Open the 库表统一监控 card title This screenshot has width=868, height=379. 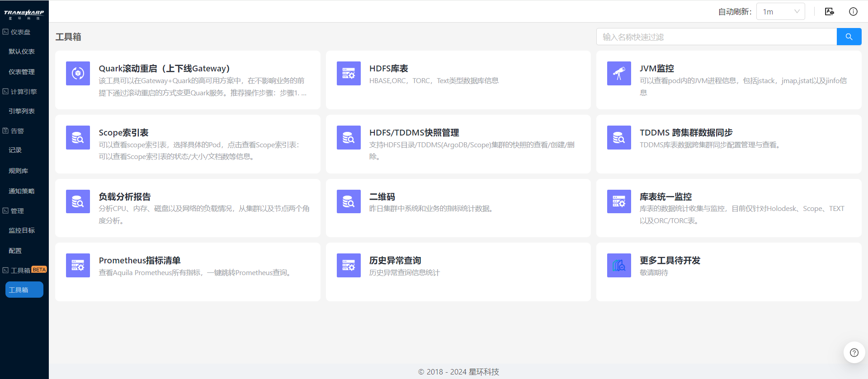[x=665, y=197]
